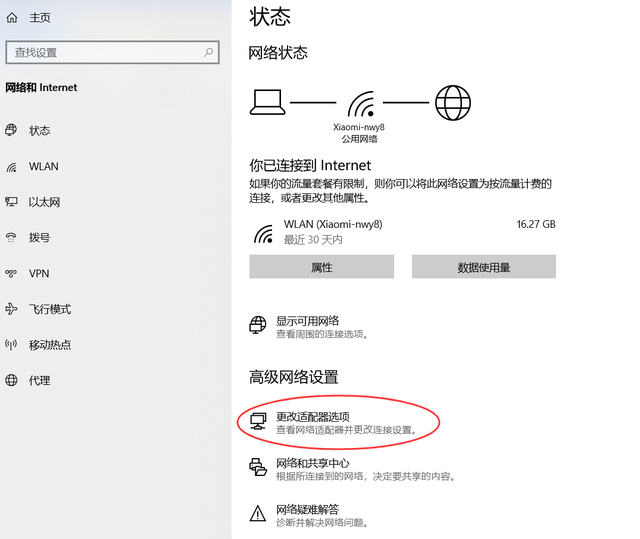
Task: Click the 诊断并解决网络问题 description text
Action: coord(322,523)
